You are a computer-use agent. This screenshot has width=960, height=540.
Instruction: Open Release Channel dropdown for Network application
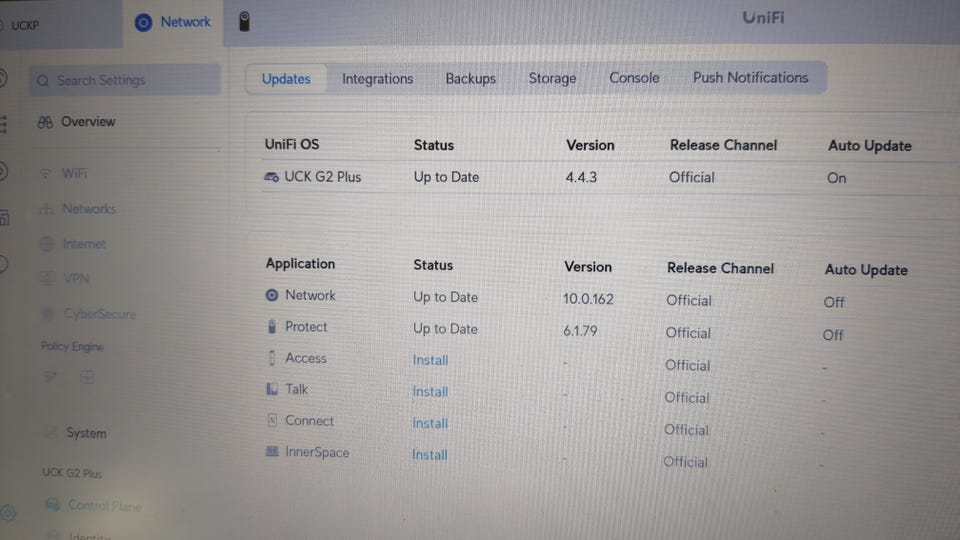(x=689, y=300)
